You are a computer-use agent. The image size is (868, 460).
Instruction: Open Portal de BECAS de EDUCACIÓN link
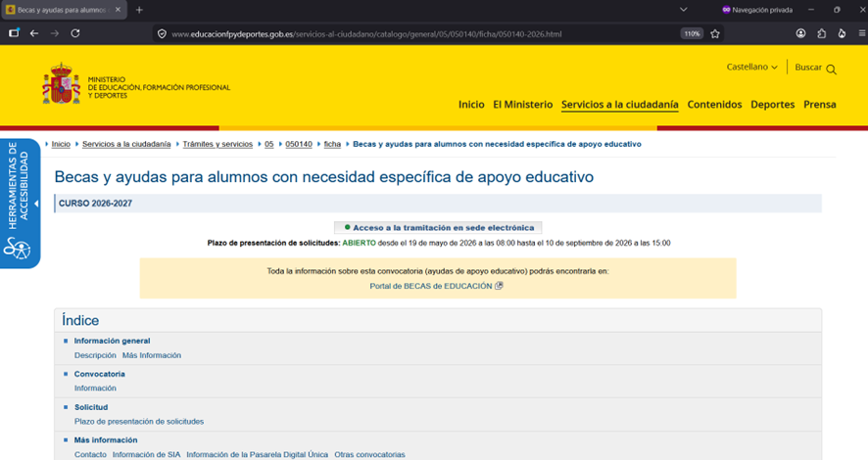point(431,286)
